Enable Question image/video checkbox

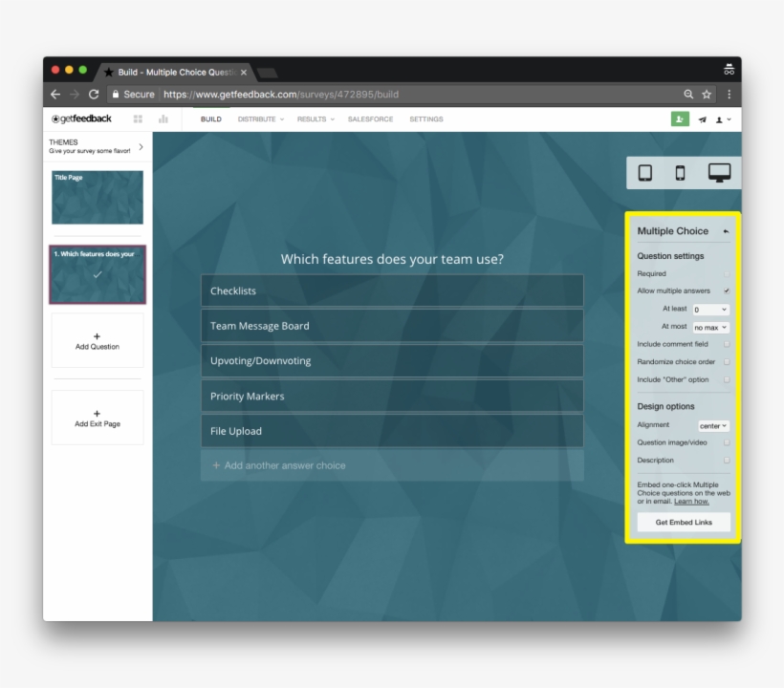click(727, 442)
